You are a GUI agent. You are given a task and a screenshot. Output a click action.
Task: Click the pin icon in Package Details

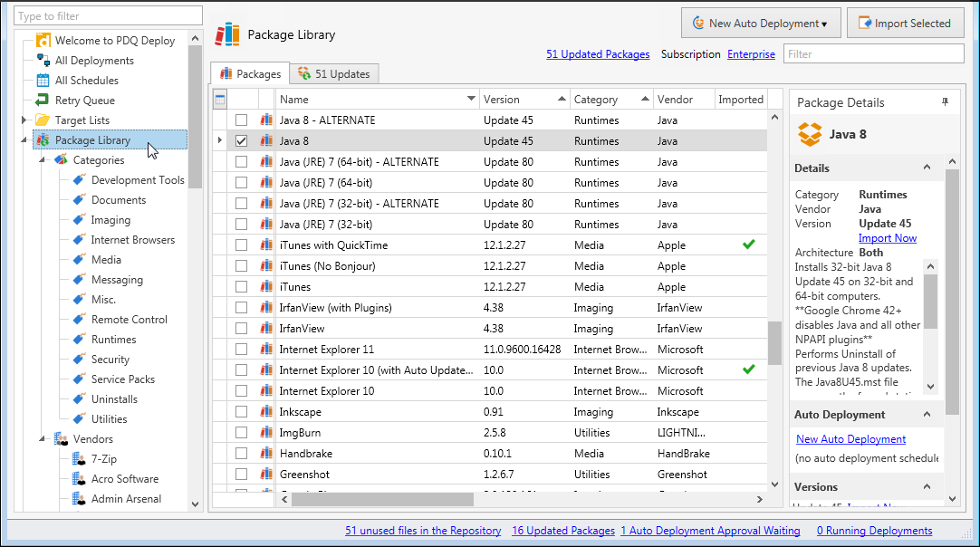coord(945,102)
